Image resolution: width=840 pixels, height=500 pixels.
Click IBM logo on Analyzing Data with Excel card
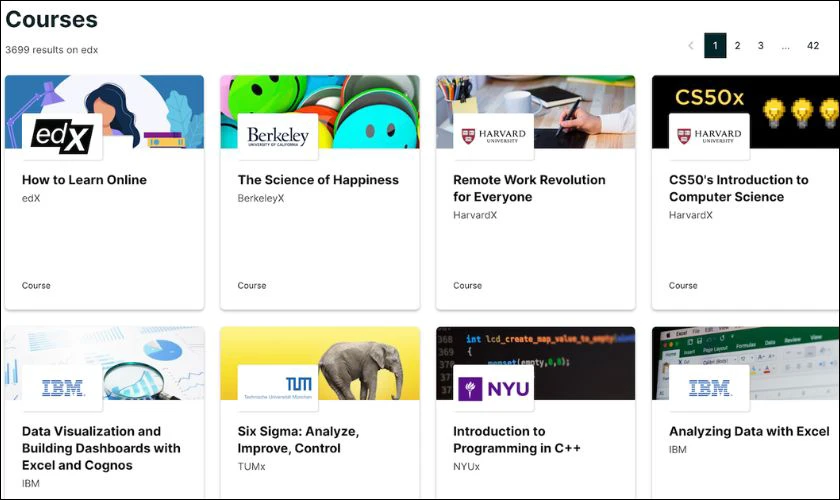pos(709,388)
